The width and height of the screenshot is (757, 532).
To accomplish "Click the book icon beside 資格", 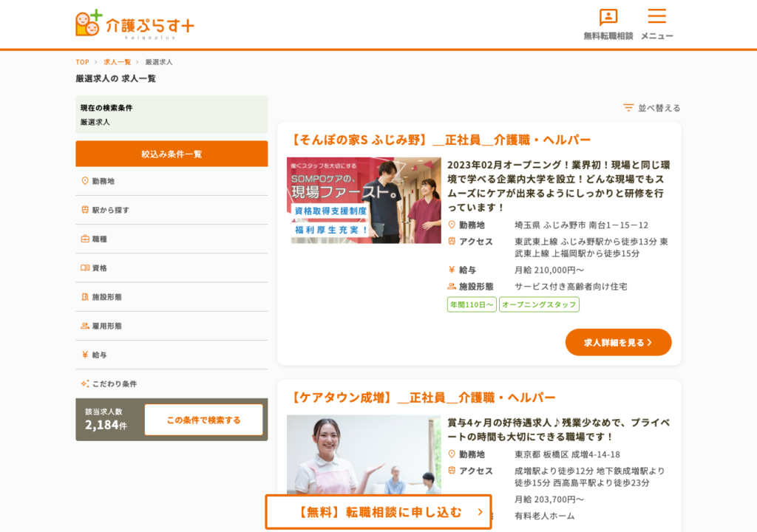I will [85, 268].
